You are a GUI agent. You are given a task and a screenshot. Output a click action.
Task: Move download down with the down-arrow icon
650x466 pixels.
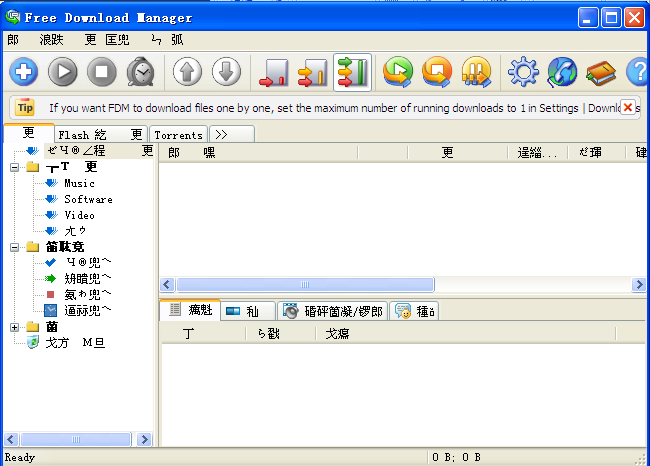[226, 72]
